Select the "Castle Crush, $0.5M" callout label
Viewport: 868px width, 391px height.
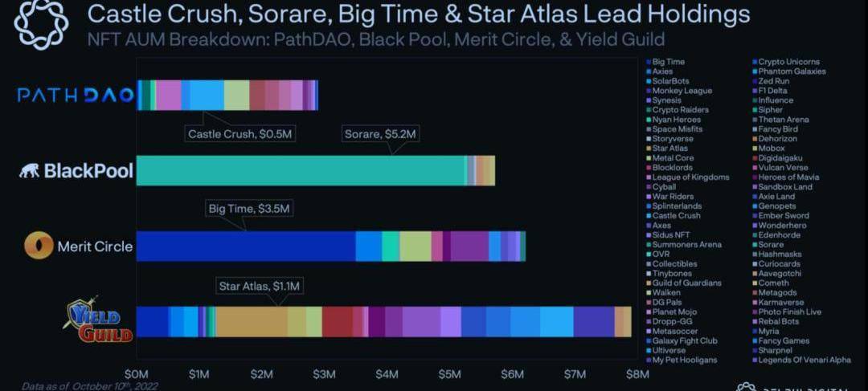pos(241,134)
